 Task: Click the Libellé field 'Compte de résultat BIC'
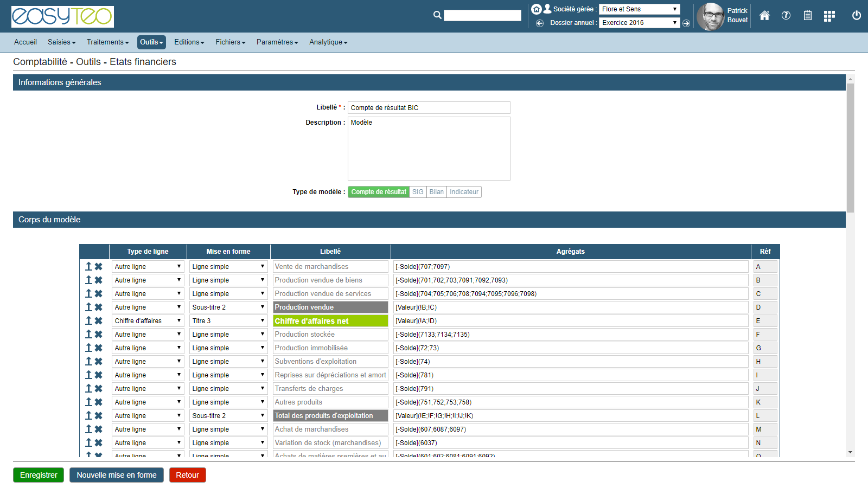429,108
